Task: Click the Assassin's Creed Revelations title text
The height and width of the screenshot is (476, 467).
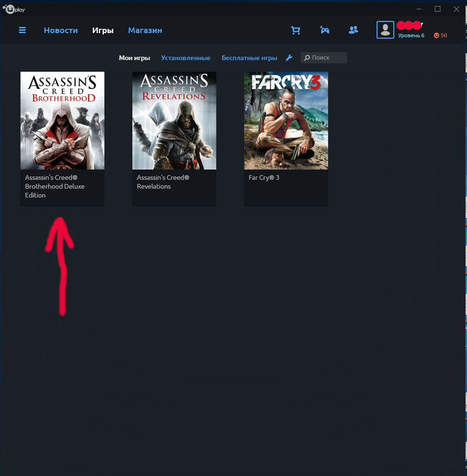Action: [x=163, y=182]
